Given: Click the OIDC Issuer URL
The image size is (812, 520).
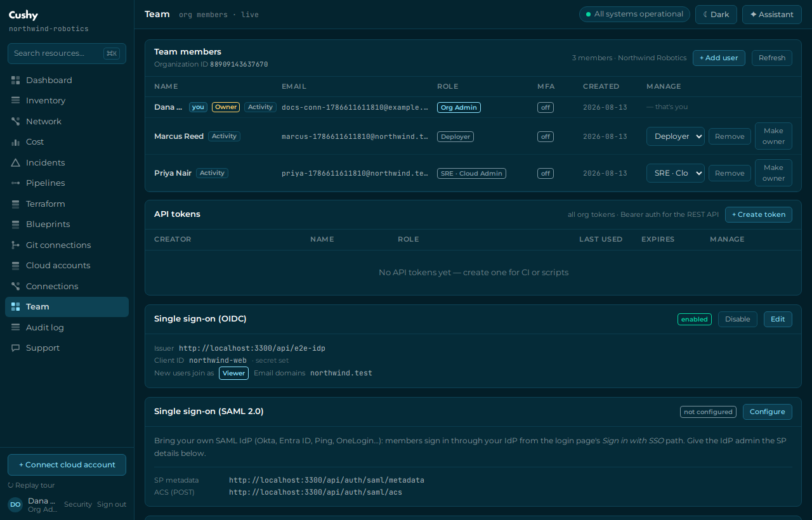Looking at the screenshot, I should (x=252, y=348).
